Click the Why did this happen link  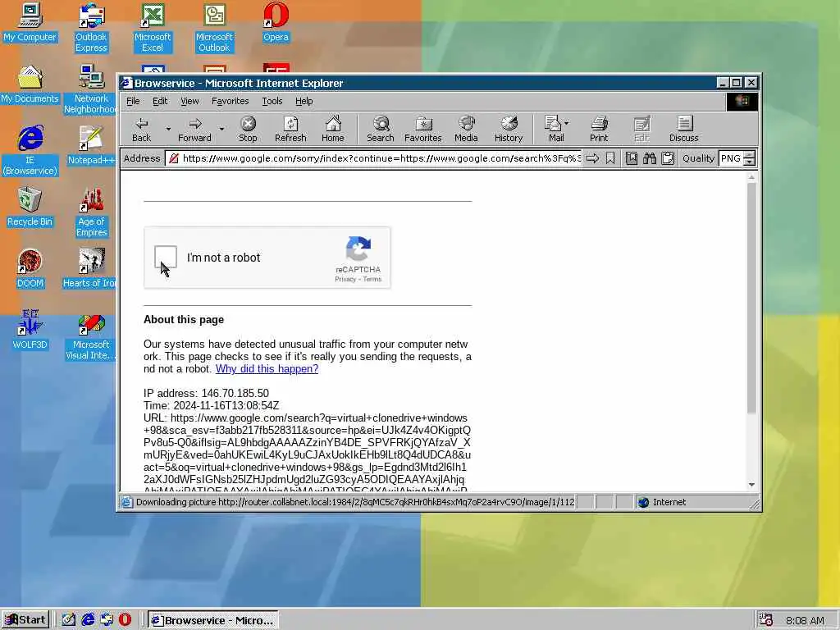tap(267, 368)
